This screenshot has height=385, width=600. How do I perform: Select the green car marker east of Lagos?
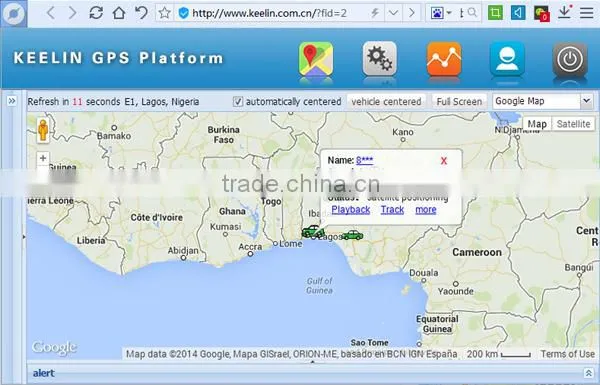point(352,235)
